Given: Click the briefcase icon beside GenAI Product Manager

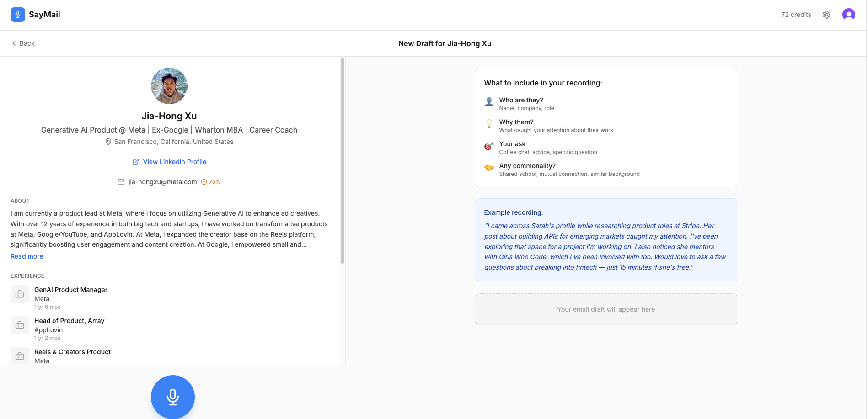Looking at the screenshot, I should 20,294.
